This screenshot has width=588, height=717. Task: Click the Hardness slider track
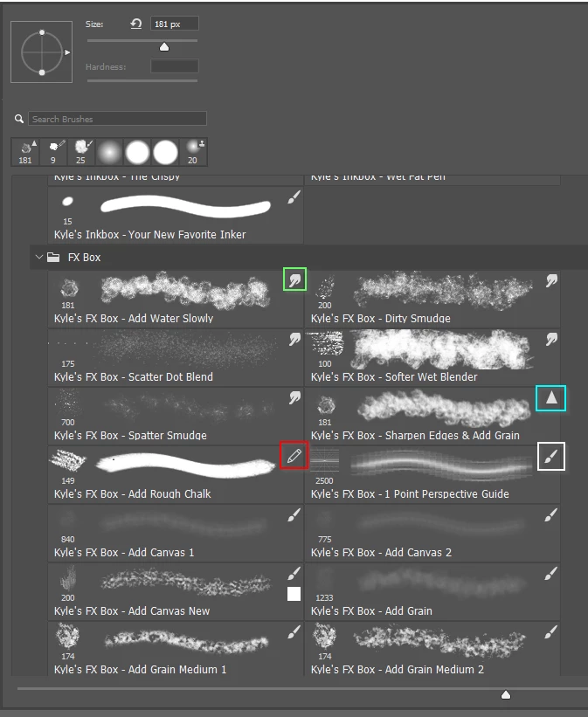[x=142, y=80]
